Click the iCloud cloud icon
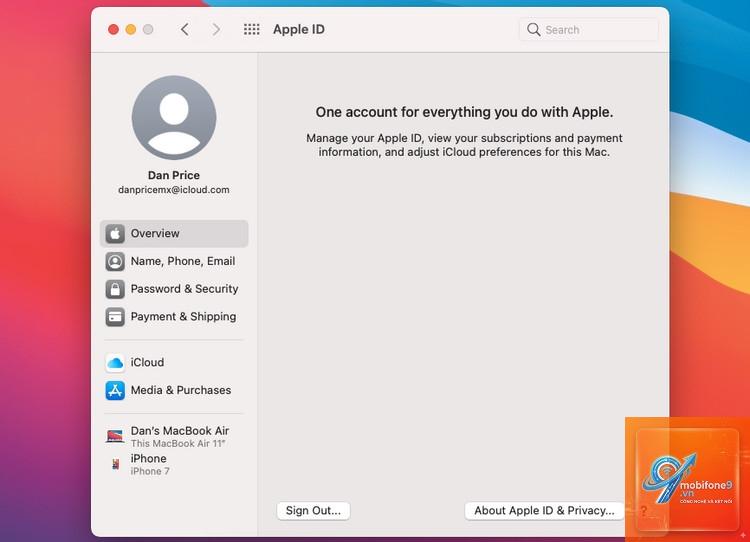 coord(115,363)
